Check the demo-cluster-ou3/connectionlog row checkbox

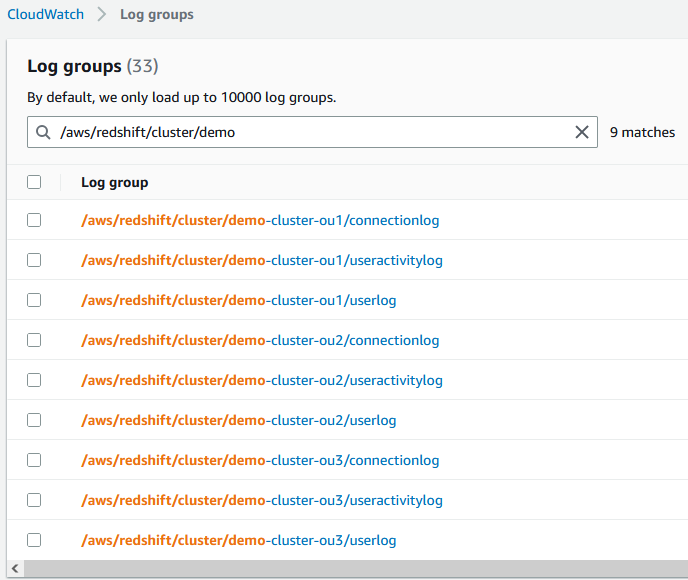[x=34, y=460]
